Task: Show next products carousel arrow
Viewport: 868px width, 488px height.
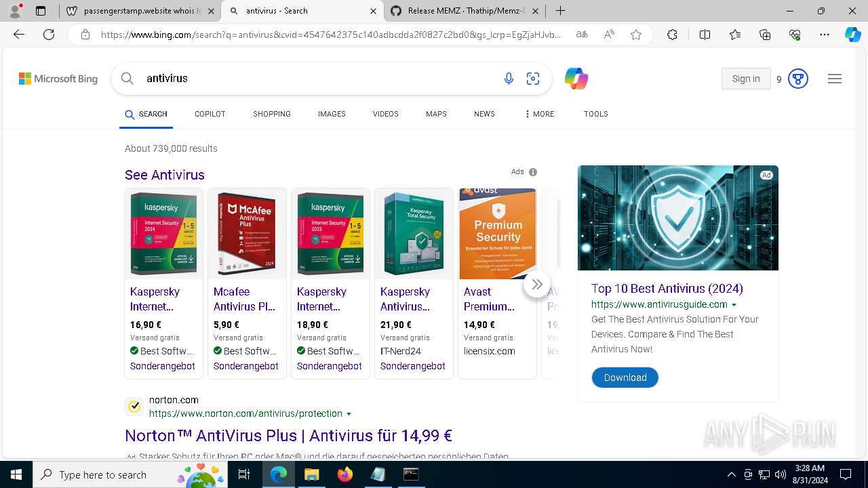Action: point(537,284)
